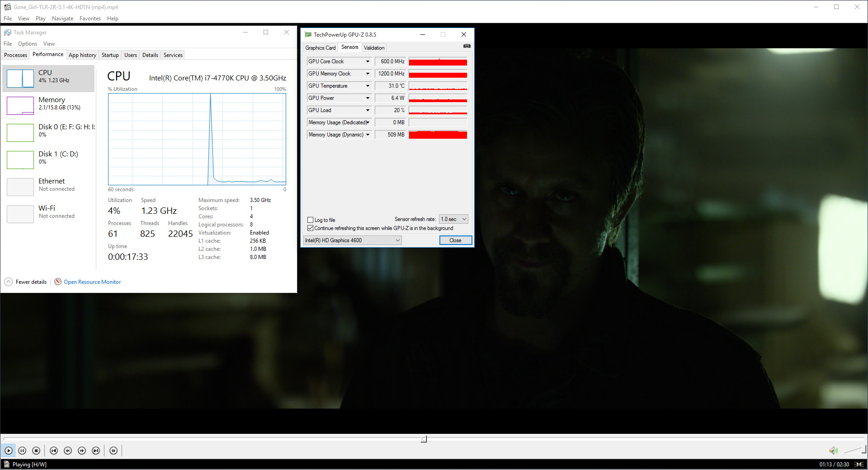Mute audio via the speaker icon

point(833,451)
